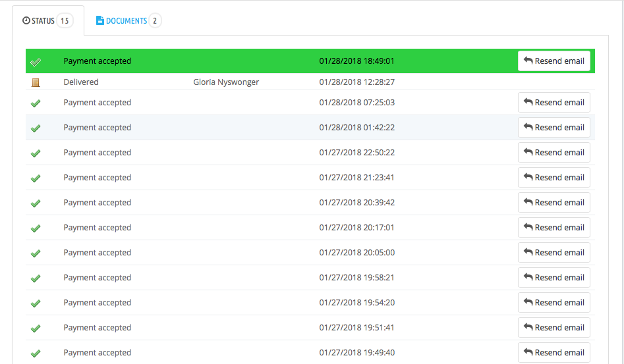Resend email for 01/27/2018 19:51:41 payment
This screenshot has height=364, width=624.
554,328
